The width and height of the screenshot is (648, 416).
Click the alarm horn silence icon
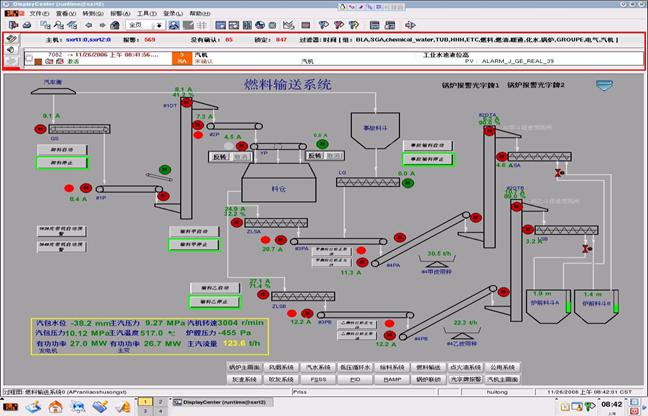tap(11, 50)
